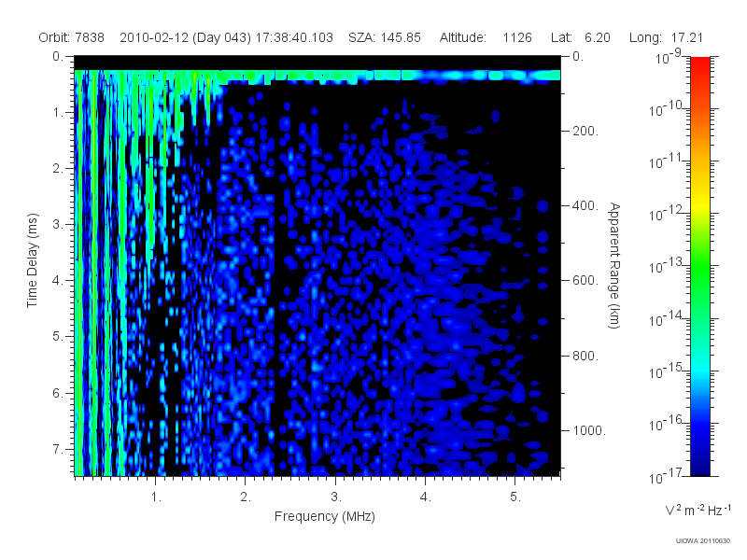Click the Altitude: 1126 label

[486, 37]
